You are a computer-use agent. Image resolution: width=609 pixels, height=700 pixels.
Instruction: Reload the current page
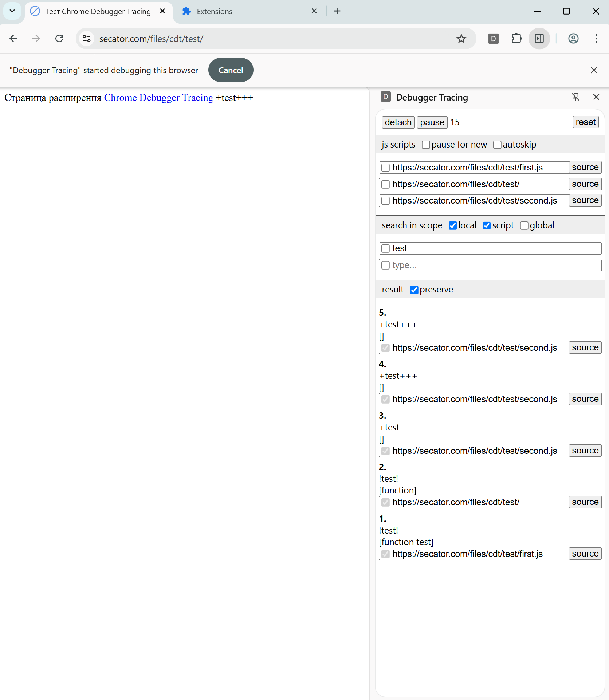tap(59, 39)
